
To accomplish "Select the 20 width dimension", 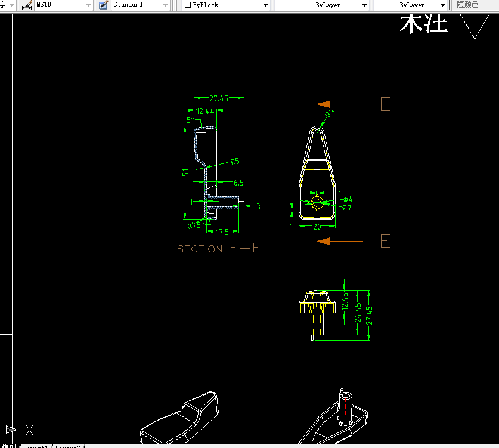I will pyautogui.click(x=317, y=227).
